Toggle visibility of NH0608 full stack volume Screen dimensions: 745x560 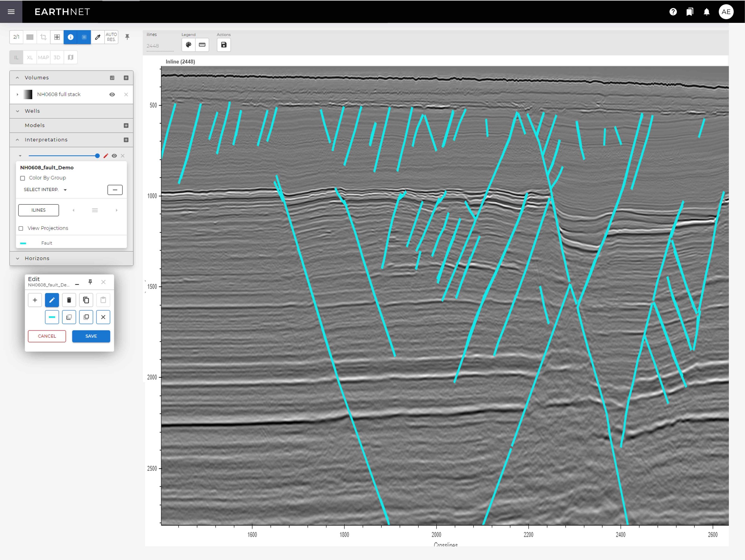112,94
